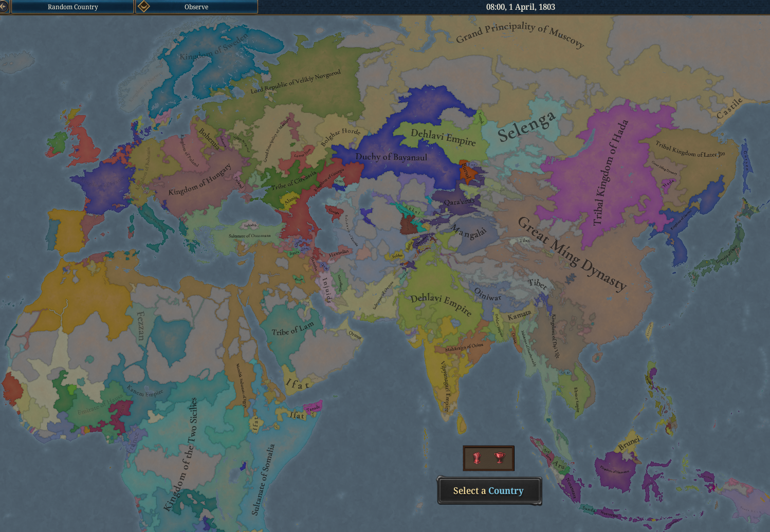Pick the Kingdom of Hungary on map
Image resolution: width=770 pixels, height=532 pixels.
pos(199,181)
